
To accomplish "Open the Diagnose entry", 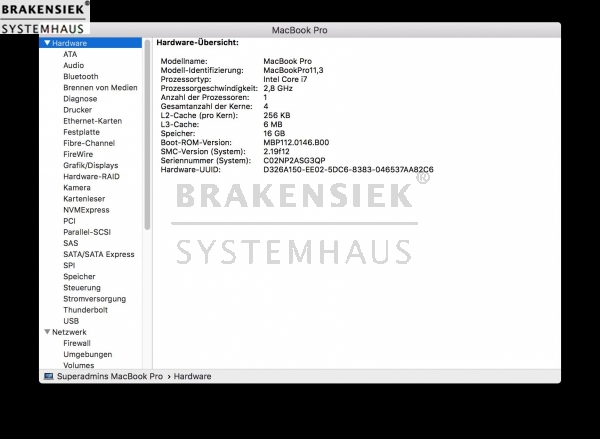I will (x=80, y=99).
